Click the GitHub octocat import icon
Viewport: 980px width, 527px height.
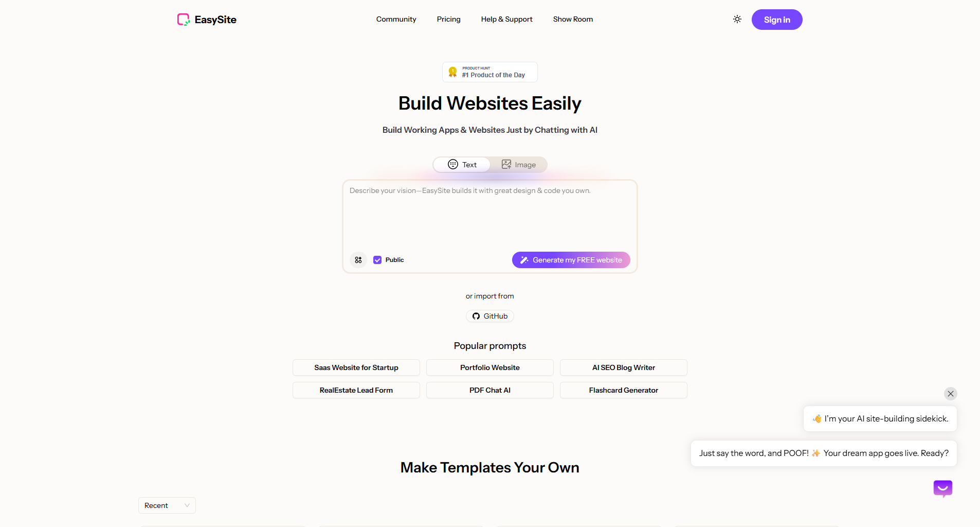(476, 316)
